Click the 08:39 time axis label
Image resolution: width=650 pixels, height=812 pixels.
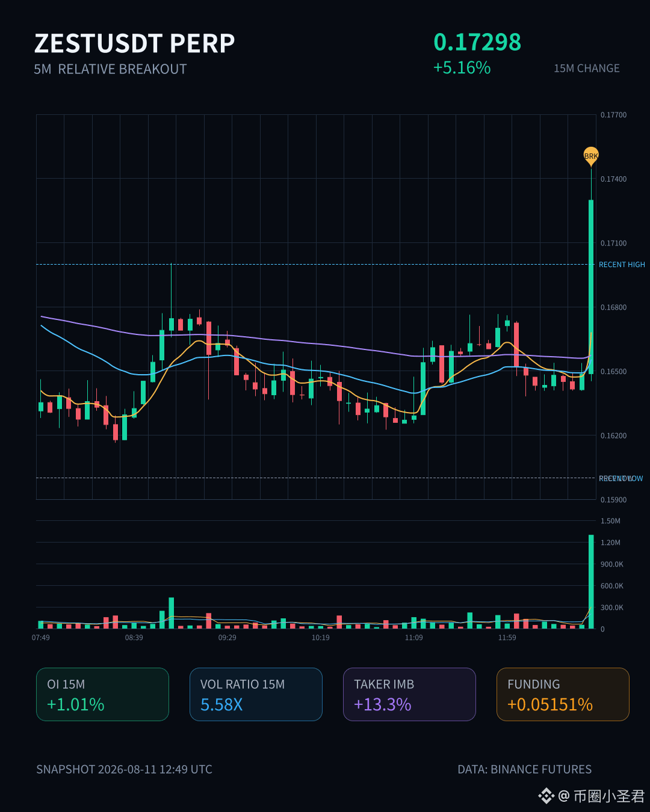point(134,638)
